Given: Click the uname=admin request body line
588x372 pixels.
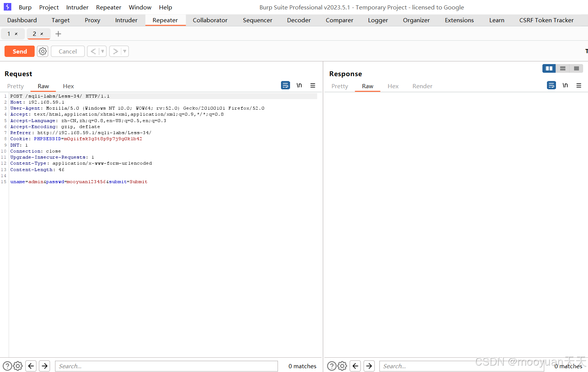Looking at the screenshot, I should pyautogui.click(x=79, y=182).
